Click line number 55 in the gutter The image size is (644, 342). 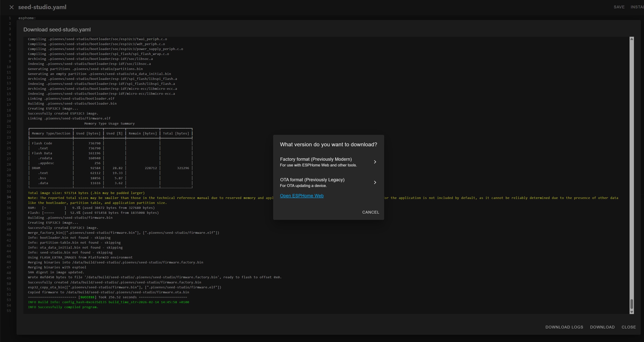9,311
